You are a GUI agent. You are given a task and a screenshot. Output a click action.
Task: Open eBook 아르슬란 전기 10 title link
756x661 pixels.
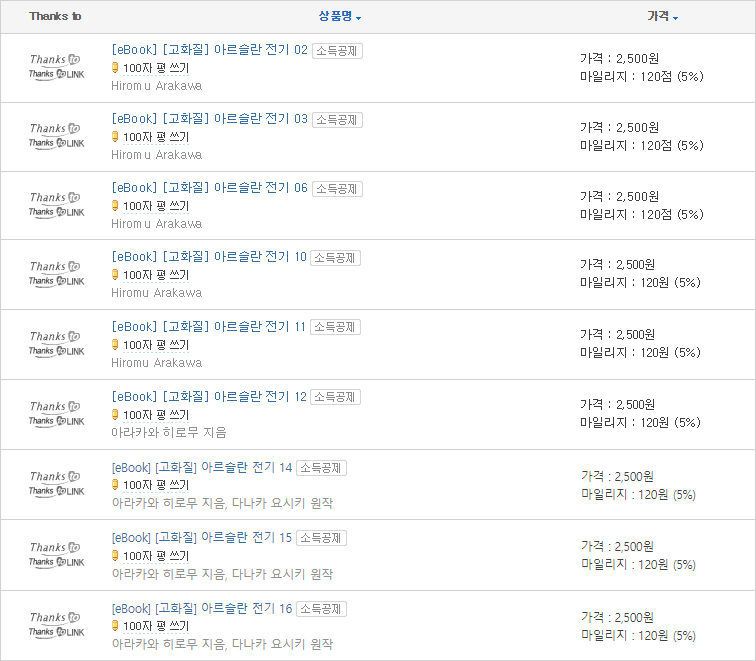pos(209,256)
